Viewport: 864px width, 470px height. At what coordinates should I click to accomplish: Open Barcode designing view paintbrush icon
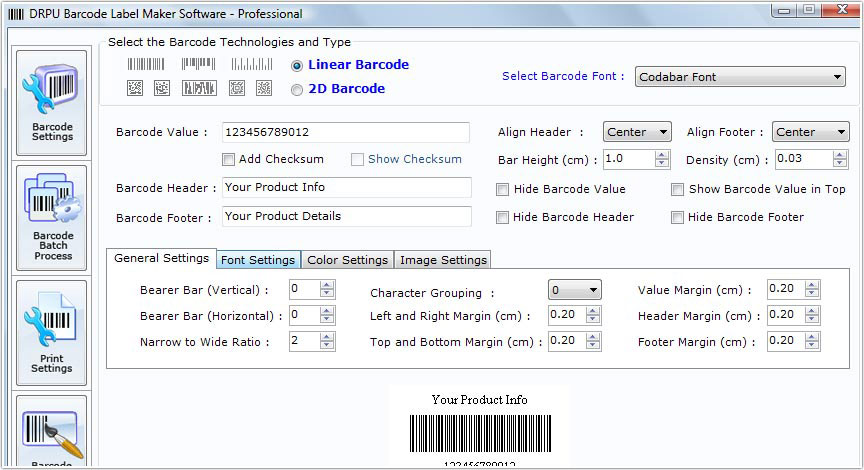[x=51, y=431]
